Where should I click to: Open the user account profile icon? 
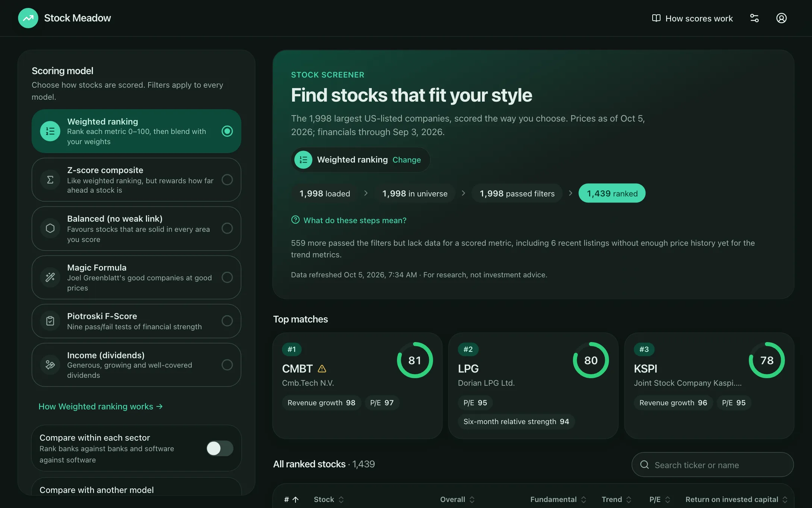(x=781, y=18)
